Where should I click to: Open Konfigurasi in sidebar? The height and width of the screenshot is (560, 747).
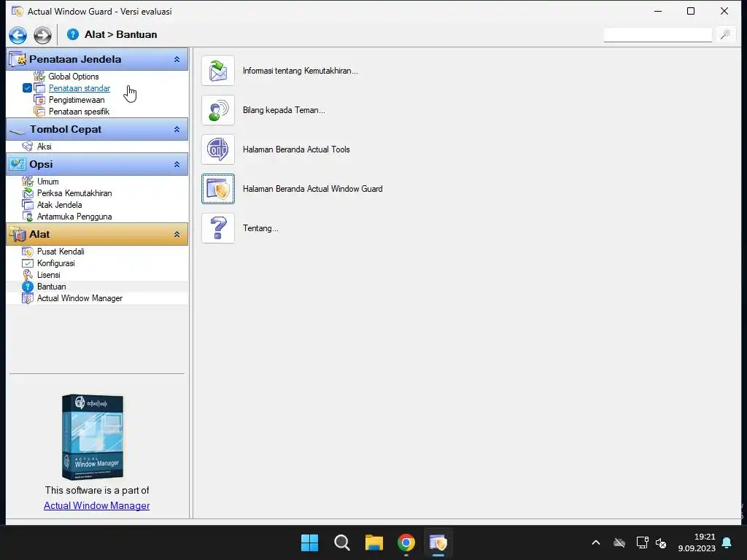55,263
